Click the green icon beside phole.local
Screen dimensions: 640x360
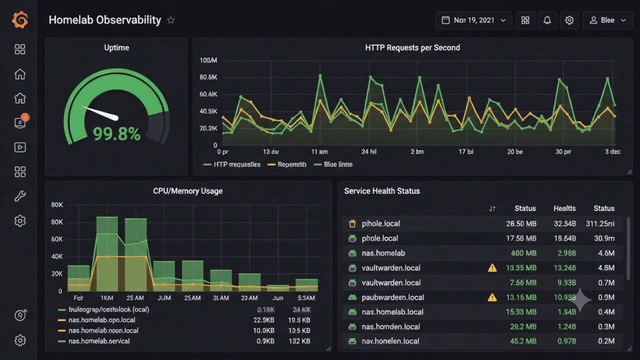point(352,238)
